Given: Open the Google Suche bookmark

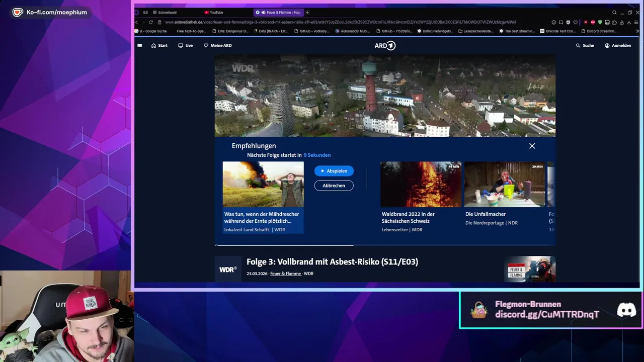Looking at the screenshot, I should click(151, 31).
